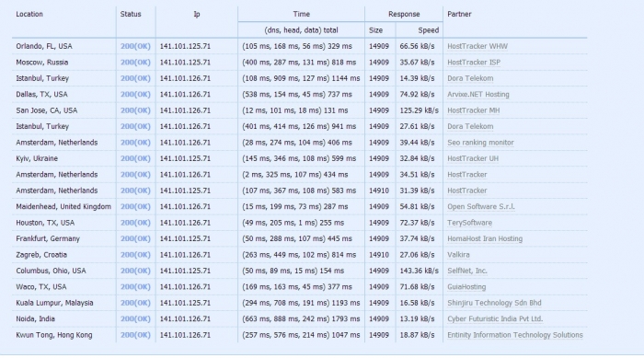This screenshot has height=358, width=644.
Task: Select the Orlando, FL, USA location cell
Action: point(44,46)
